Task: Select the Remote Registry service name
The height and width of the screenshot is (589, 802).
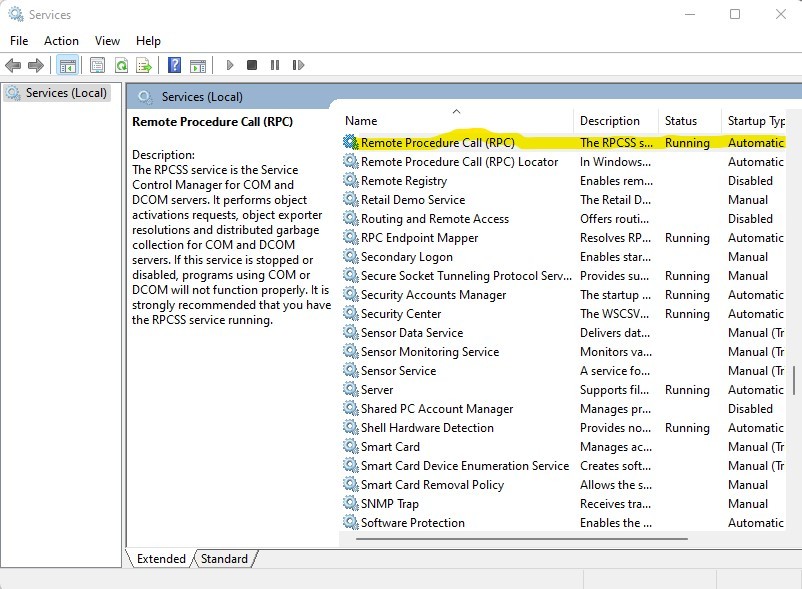Action: coord(404,180)
